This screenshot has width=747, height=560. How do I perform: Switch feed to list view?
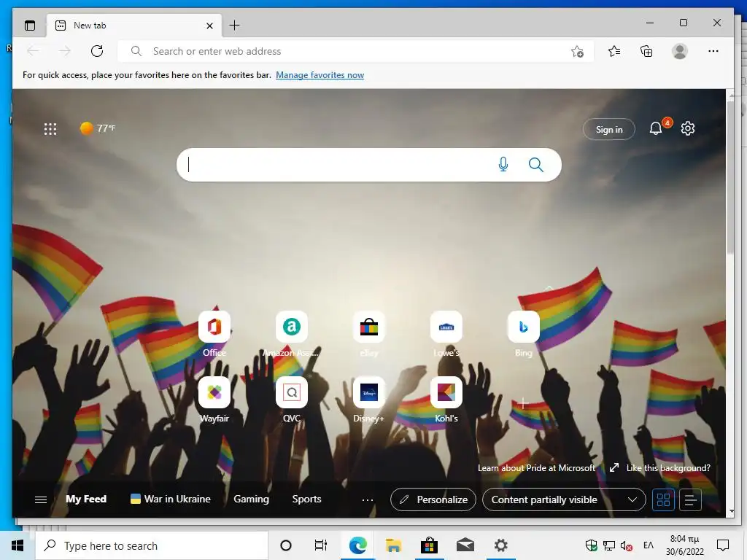(x=690, y=499)
